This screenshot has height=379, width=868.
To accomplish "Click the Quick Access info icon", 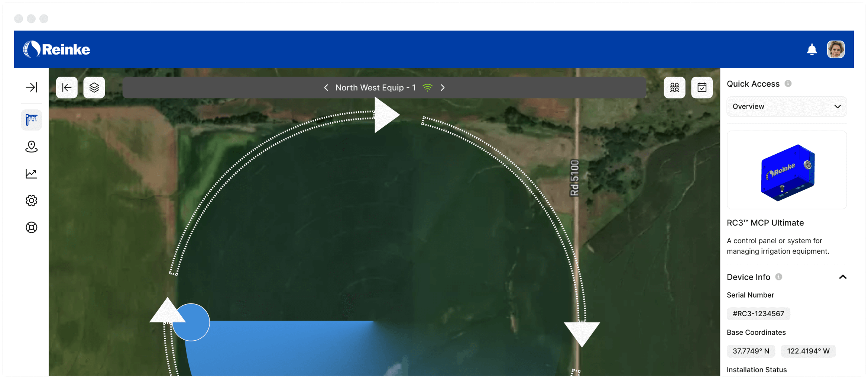I will click(x=788, y=84).
